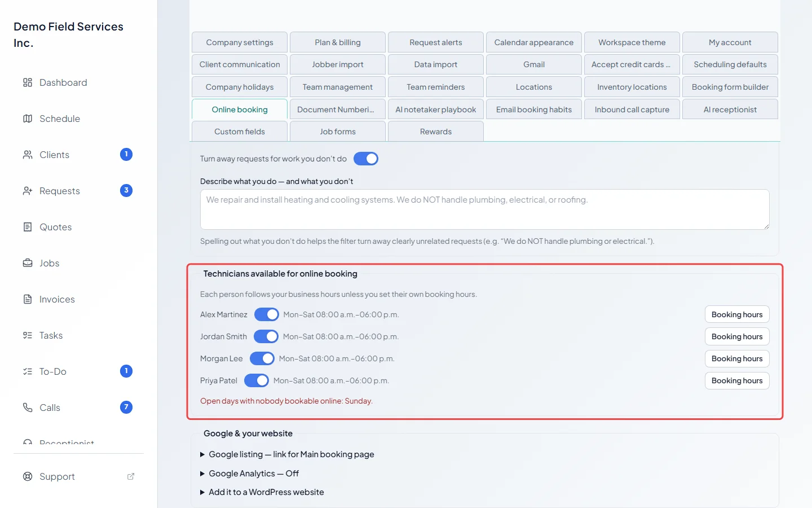812x508 pixels.
Task: Disable online booking for Alex Martinez
Action: point(267,314)
